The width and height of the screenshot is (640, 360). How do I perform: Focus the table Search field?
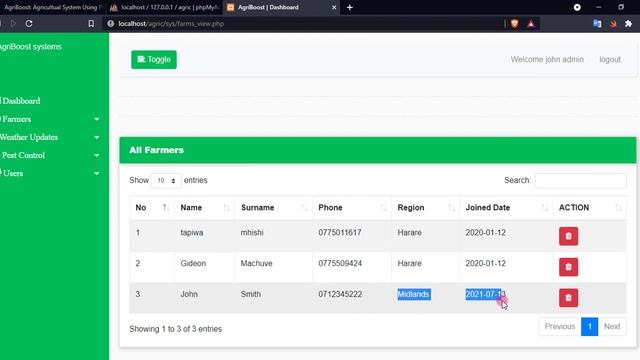(x=580, y=180)
